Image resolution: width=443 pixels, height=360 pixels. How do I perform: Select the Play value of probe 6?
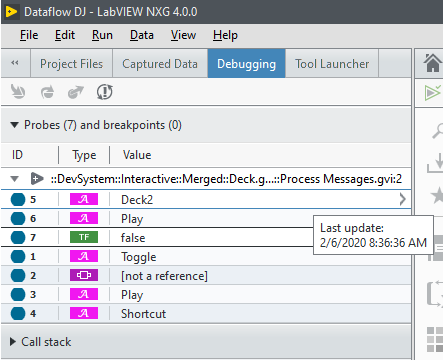coord(132,219)
